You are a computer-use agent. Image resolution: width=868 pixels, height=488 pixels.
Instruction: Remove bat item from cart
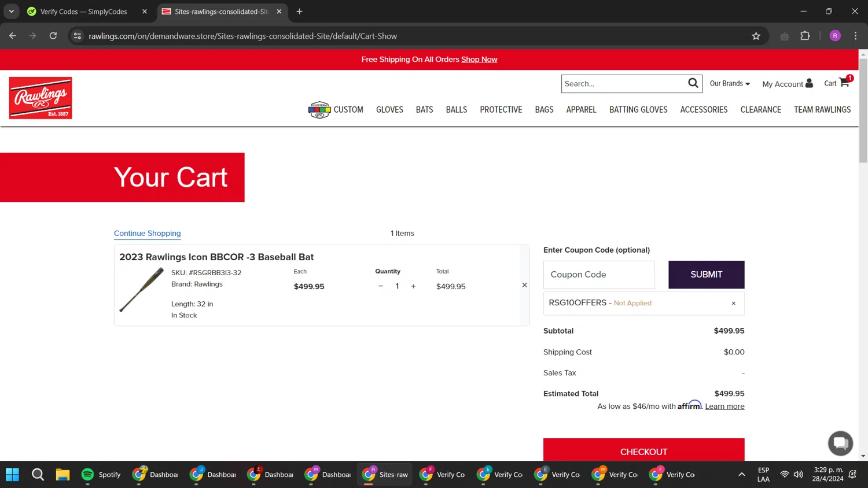click(x=524, y=285)
